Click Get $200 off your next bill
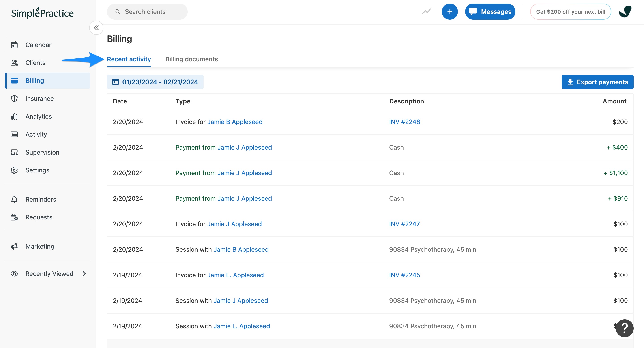The width and height of the screenshot is (644, 348). pyautogui.click(x=571, y=11)
